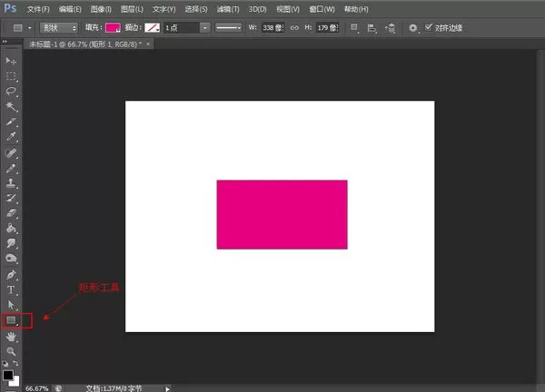The width and height of the screenshot is (545, 392).
Task: Select the Paint Bucket tool
Action: (11, 229)
